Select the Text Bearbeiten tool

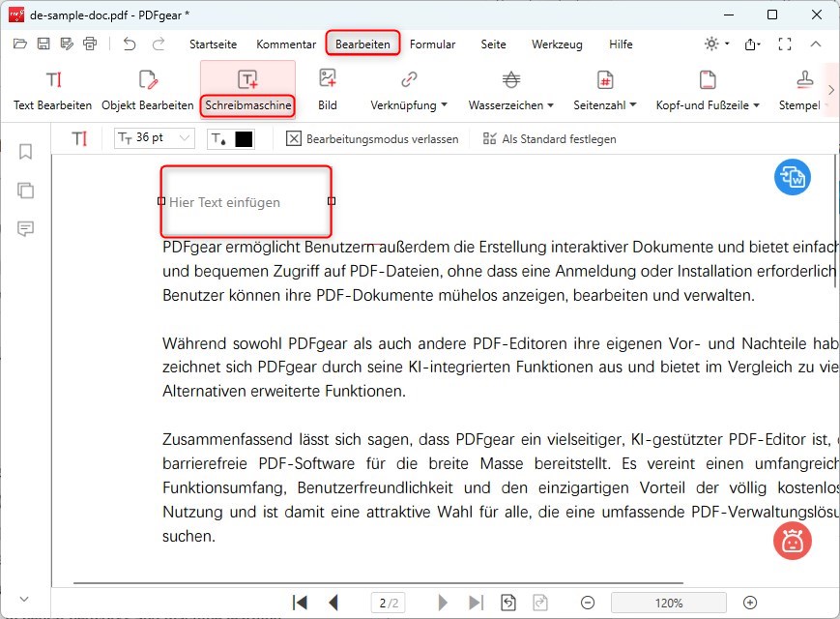coord(52,90)
